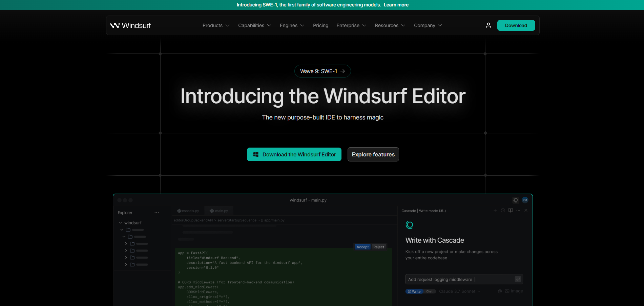This screenshot has height=306, width=644.
Task: Open the user account icon
Action: tap(489, 25)
